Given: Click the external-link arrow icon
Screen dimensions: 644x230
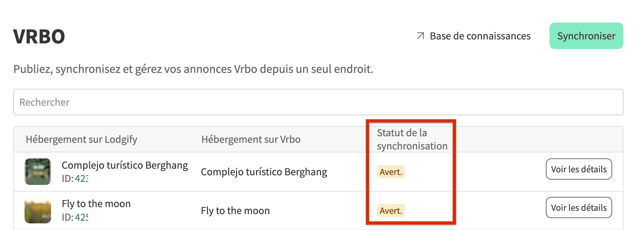Looking at the screenshot, I should [x=420, y=36].
